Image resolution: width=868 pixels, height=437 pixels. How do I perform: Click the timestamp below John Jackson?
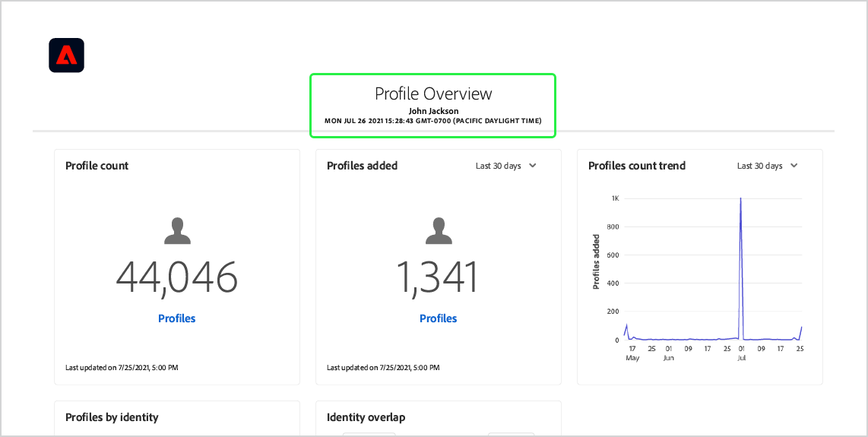pos(433,121)
